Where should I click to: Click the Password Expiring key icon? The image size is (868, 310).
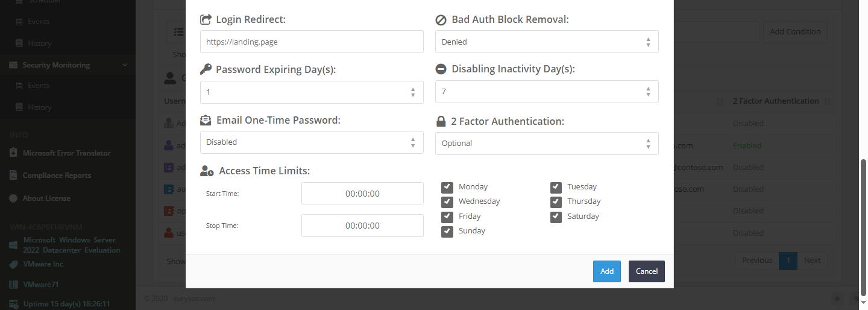(x=206, y=69)
